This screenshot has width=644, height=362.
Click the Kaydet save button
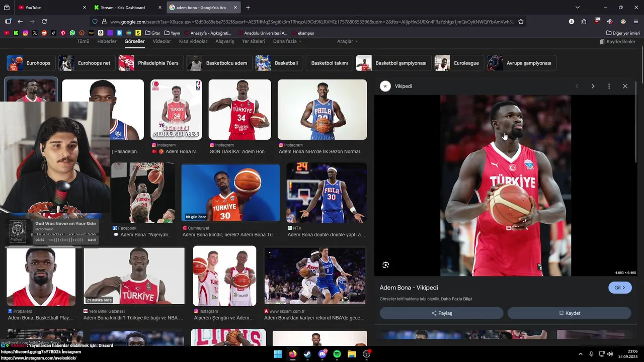point(569,313)
